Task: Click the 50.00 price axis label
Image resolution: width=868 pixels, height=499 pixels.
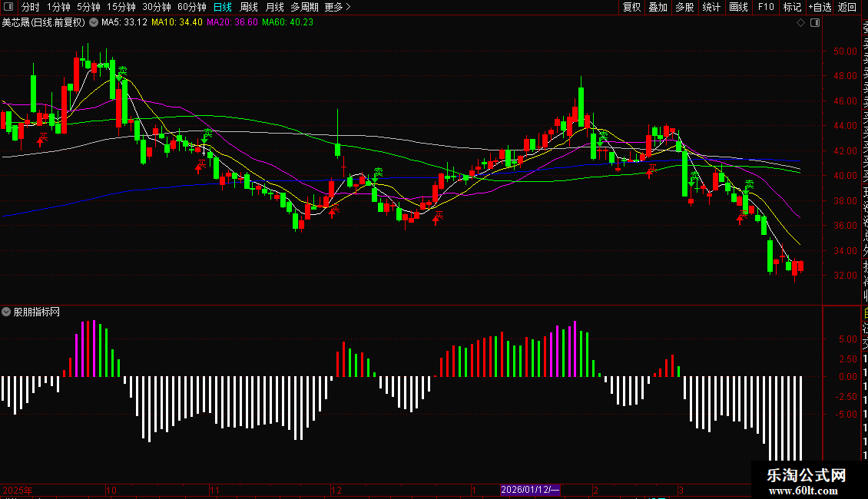Action: point(845,51)
